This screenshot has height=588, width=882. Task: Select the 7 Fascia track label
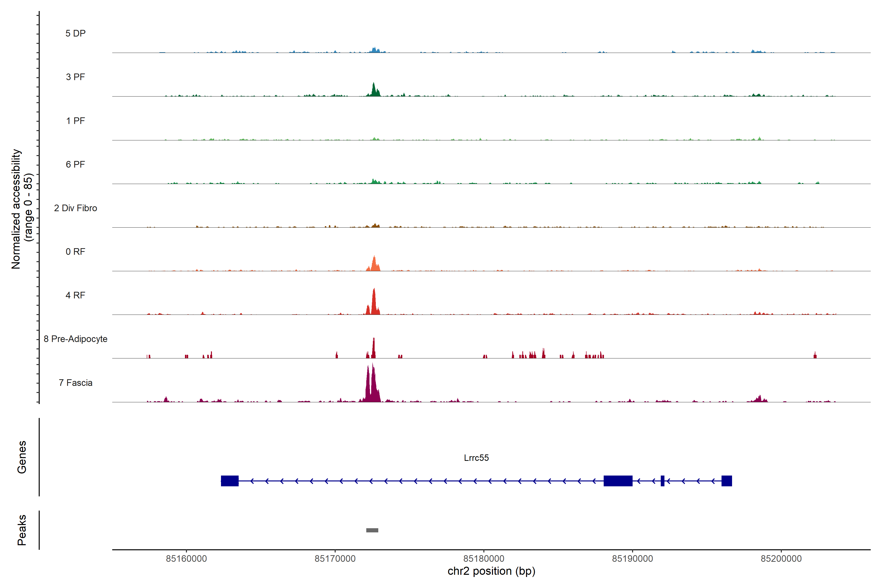click(x=75, y=382)
